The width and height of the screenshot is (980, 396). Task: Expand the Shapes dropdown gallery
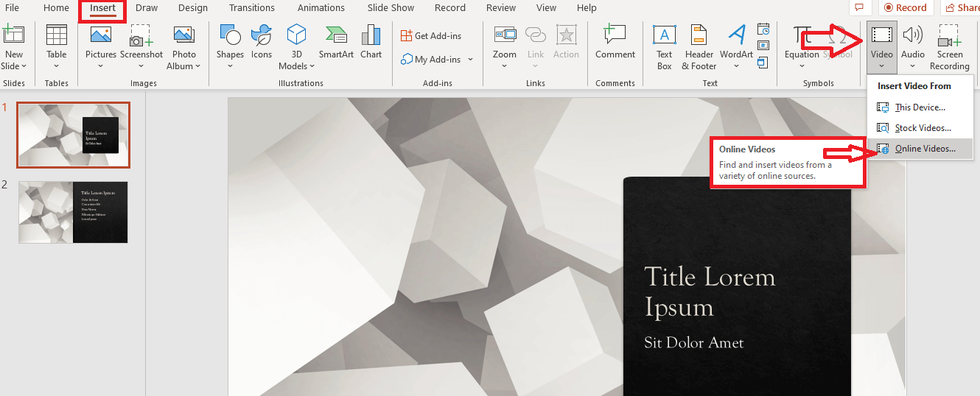pyautogui.click(x=230, y=66)
